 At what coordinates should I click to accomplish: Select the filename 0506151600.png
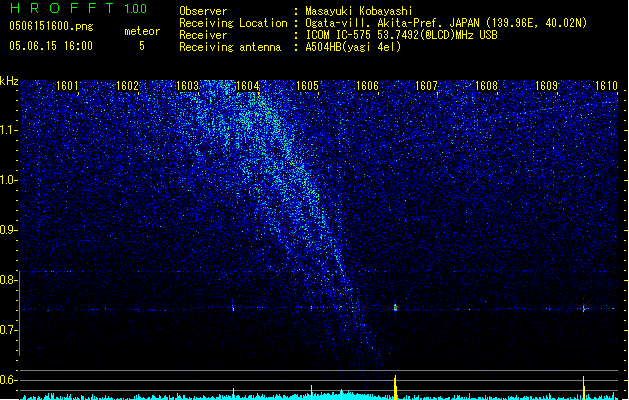(x=51, y=27)
